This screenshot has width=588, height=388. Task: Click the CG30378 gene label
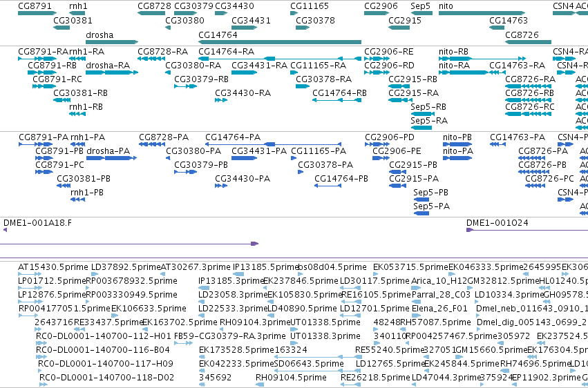pyautogui.click(x=315, y=20)
